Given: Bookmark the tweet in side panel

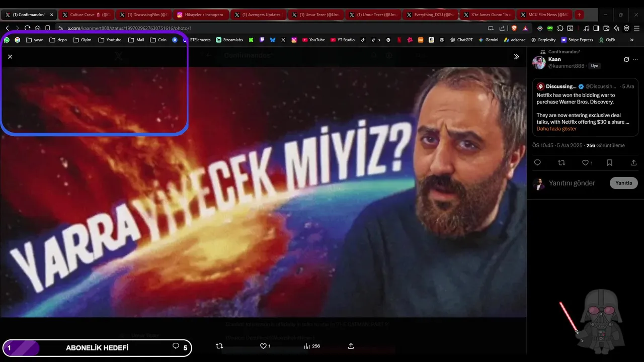Looking at the screenshot, I should pos(609,163).
